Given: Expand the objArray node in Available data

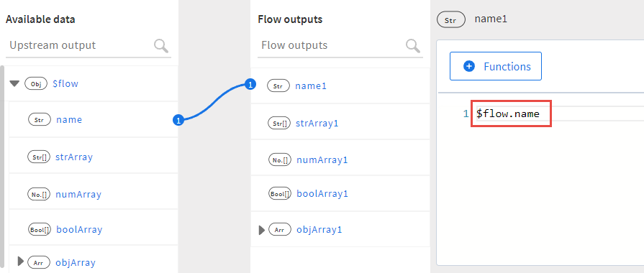Looking at the screenshot, I should coord(21,261).
